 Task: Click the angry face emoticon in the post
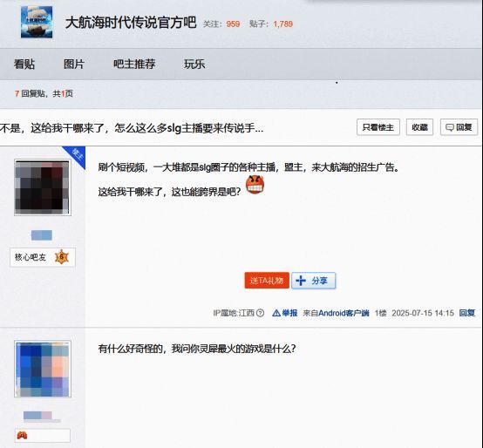(x=255, y=185)
